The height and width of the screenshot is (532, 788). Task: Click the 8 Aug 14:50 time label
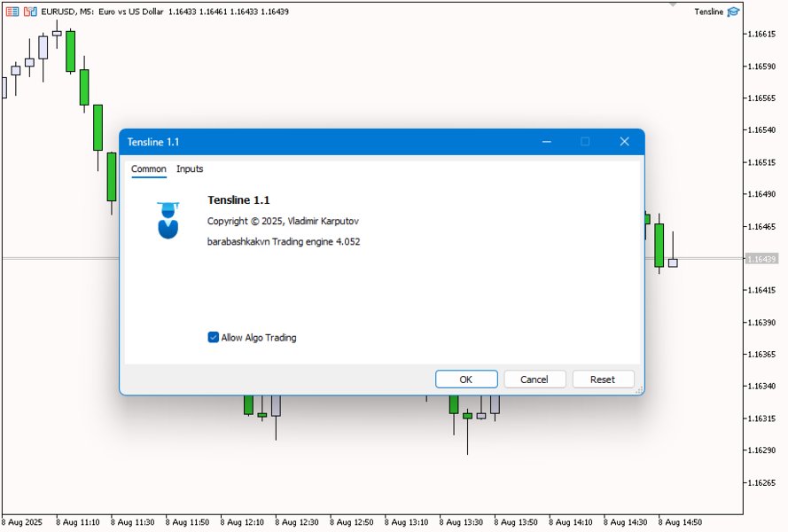pyautogui.click(x=680, y=522)
